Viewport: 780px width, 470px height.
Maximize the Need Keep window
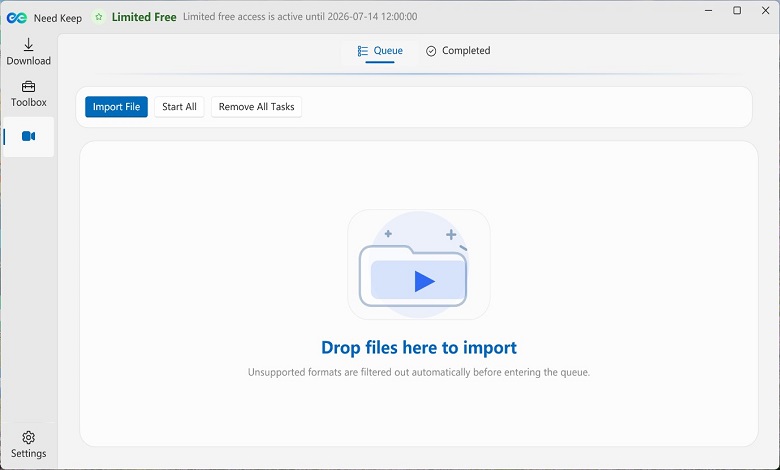click(737, 10)
